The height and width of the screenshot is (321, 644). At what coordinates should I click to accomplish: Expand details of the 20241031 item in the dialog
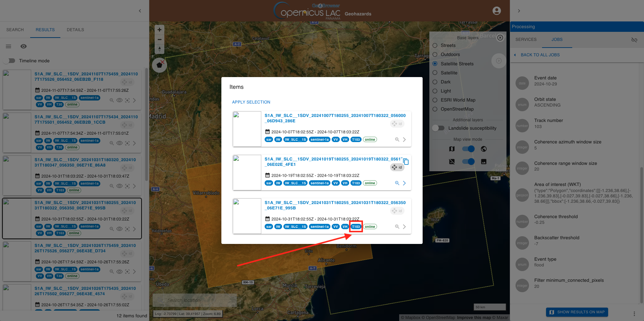pos(405,227)
